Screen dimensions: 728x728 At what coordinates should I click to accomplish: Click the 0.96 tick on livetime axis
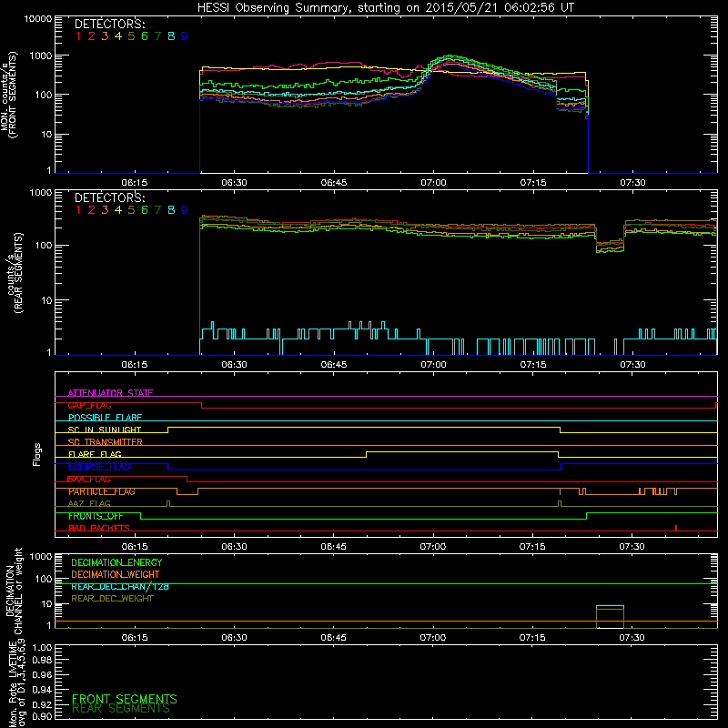point(42,674)
